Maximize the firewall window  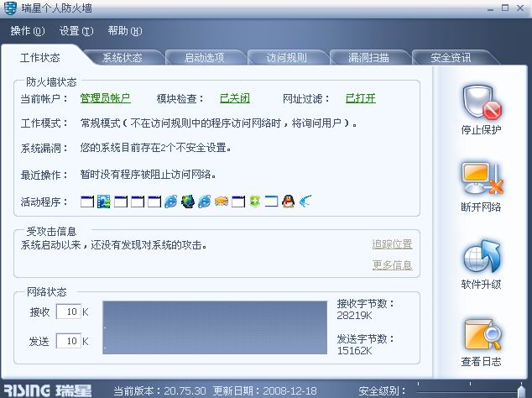tap(505, 8)
